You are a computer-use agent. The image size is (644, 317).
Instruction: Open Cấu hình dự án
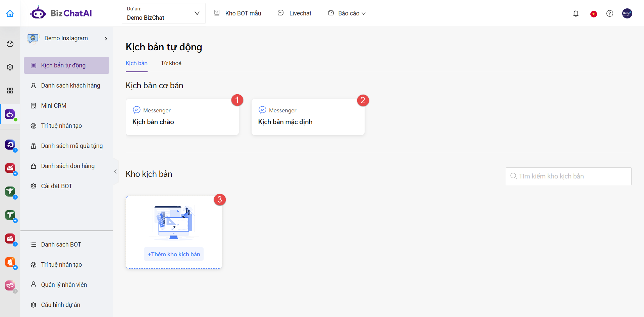click(66, 305)
